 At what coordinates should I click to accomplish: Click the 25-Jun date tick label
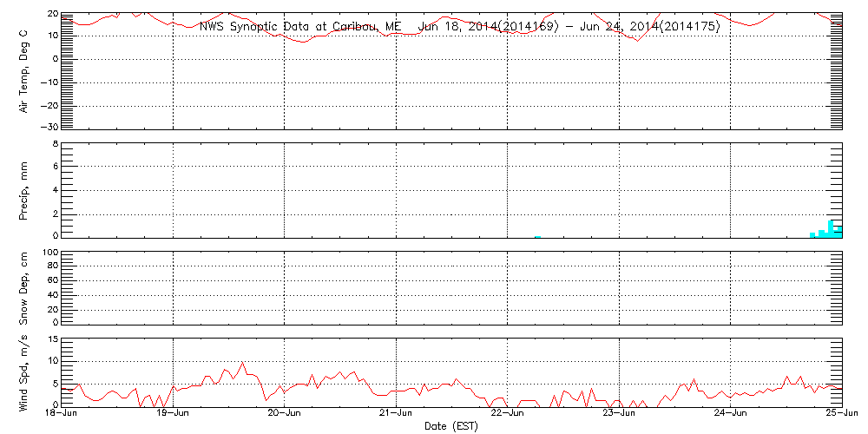pyautogui.click(x=840, y=415)
